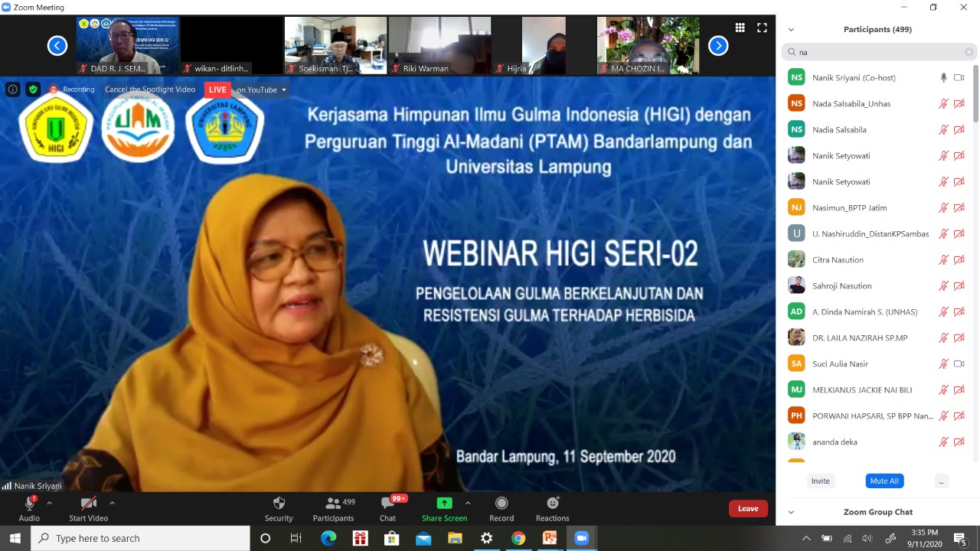Open the Chat panel icon
Screen dimensions: 980x551
coord(388,504)
